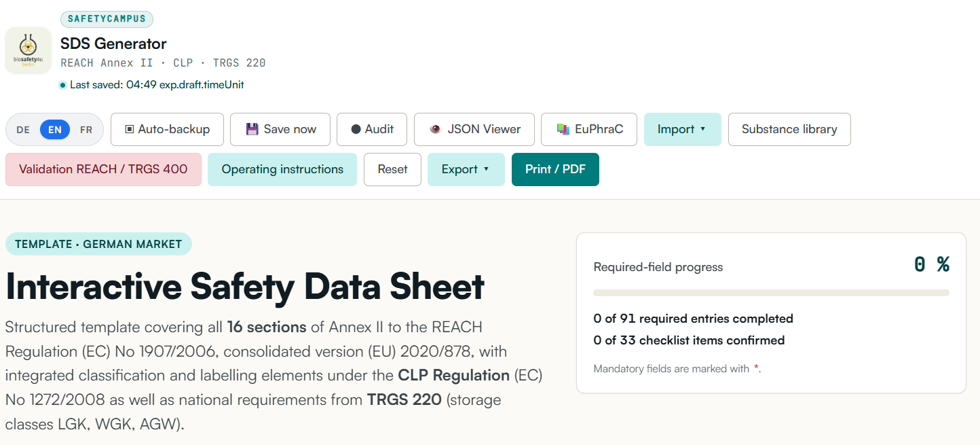
Task: Select the EN language option
Action: (x=55, y=129)
